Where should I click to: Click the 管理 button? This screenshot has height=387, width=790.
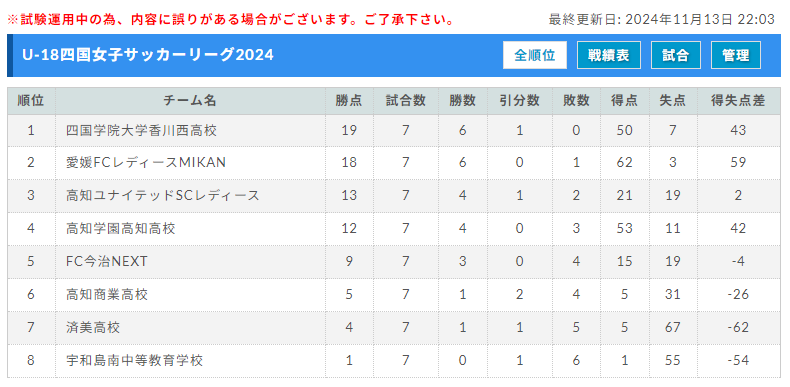click(736, 55)
